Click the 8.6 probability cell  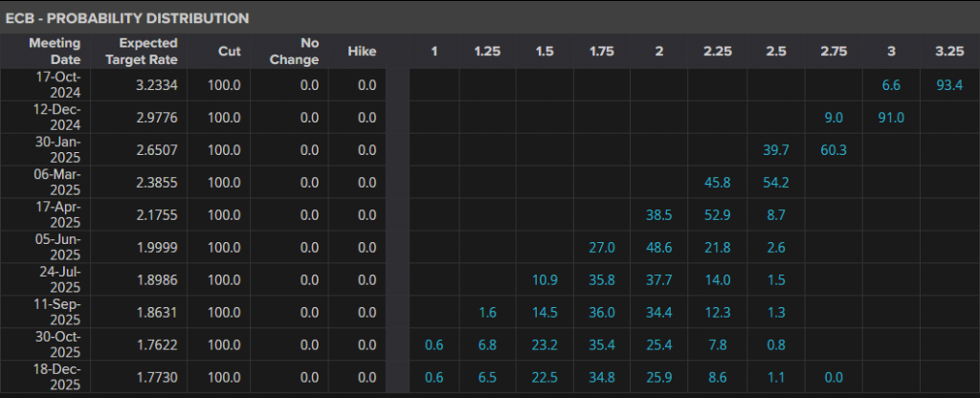(x=717, y=377)
